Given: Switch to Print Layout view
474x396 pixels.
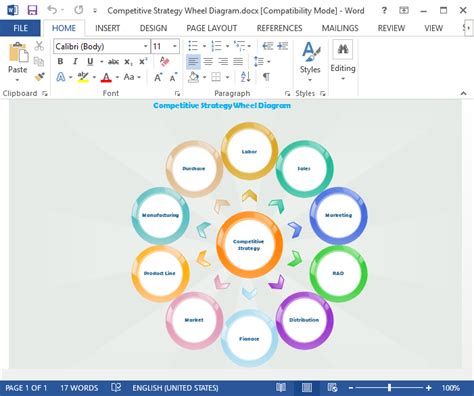Looking at the screenshot, I should coord(307,388).
